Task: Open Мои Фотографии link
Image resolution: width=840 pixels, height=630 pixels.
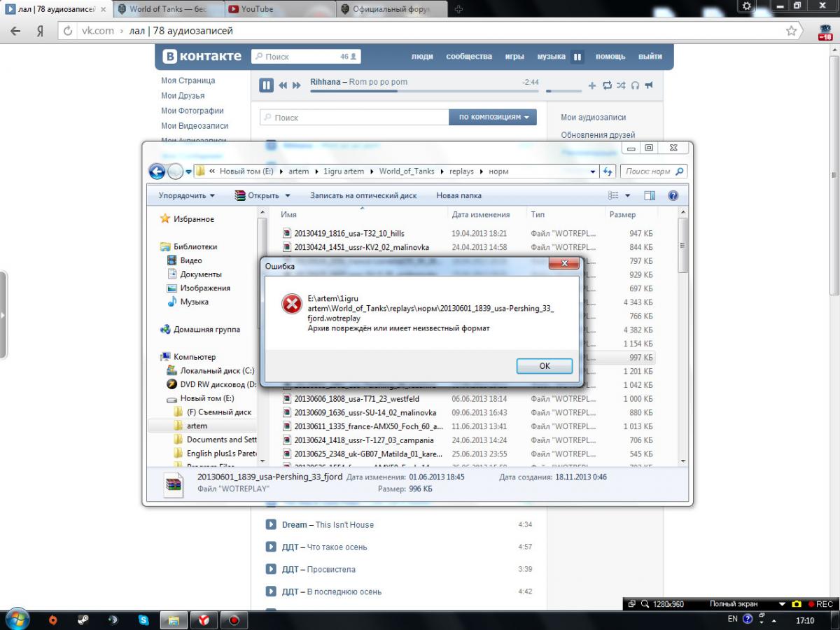Action: coord(192,111)
